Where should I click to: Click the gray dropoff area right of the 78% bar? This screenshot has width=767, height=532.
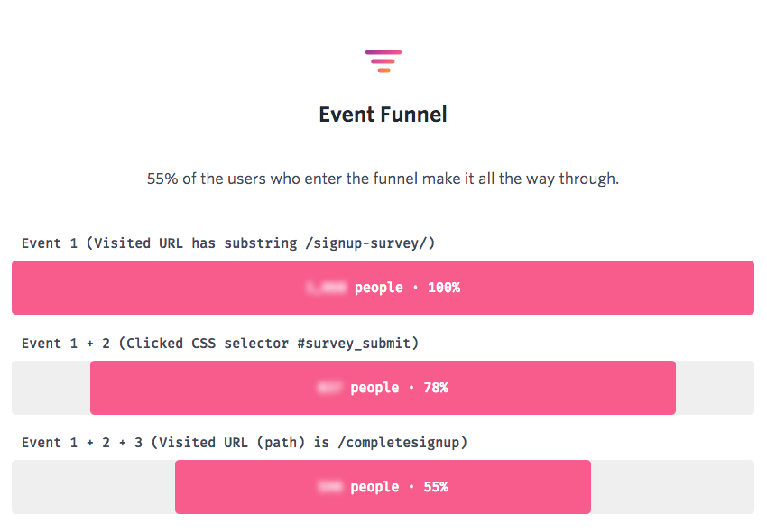pyautogui.click(x=716, y=388)
